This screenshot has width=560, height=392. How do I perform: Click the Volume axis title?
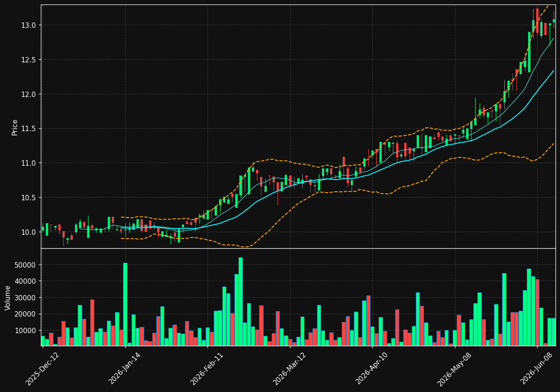click(x=8, y=298)
